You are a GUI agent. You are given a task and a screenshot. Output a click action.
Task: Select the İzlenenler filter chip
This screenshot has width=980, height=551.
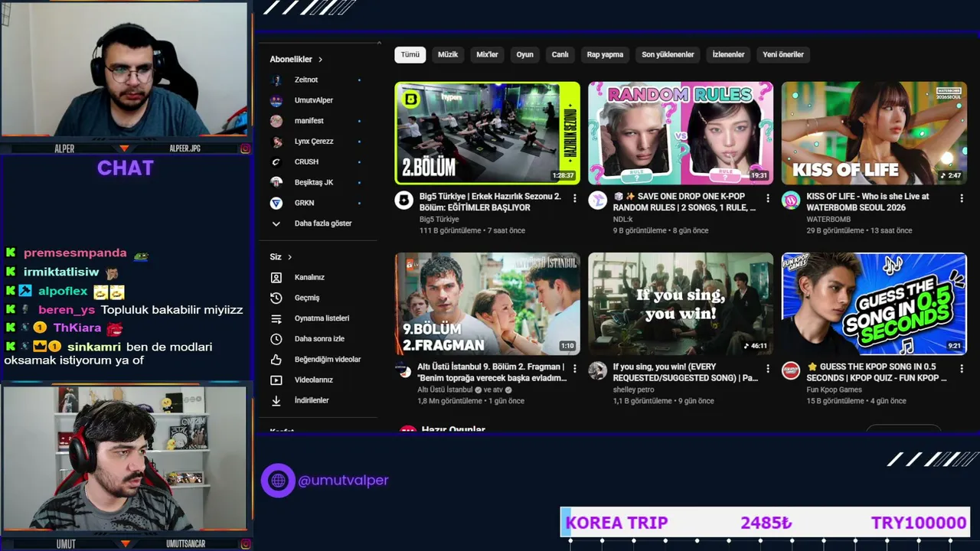[728, 54]
